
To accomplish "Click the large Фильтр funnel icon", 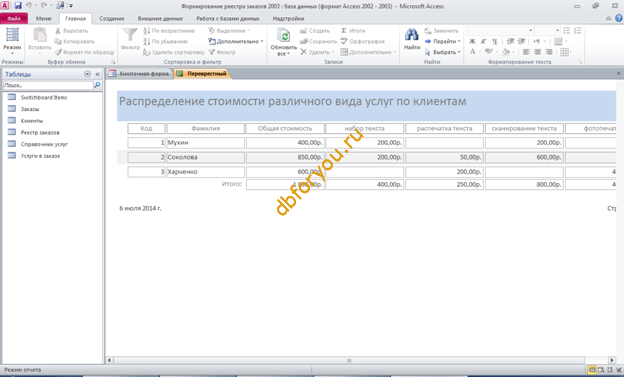I will click(130, 35).
